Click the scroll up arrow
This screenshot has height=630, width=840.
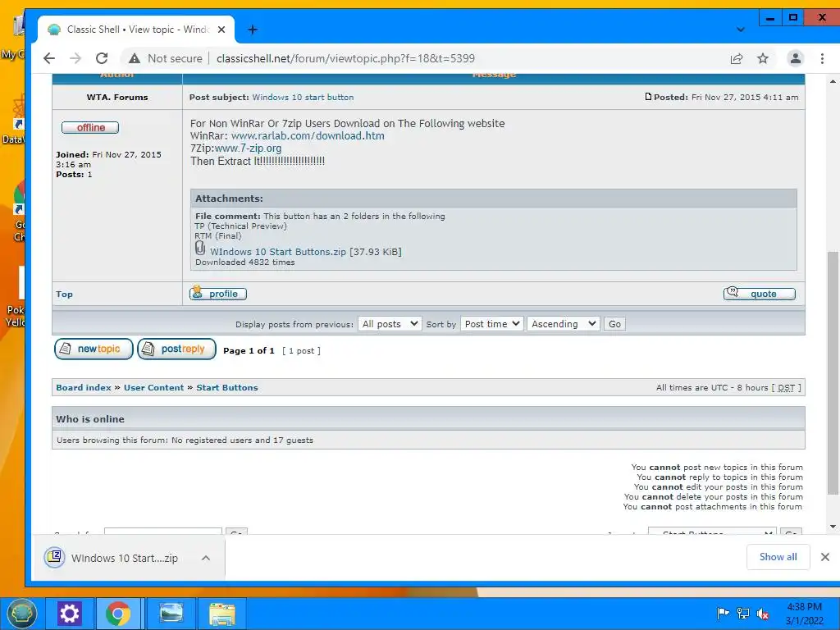833,81
